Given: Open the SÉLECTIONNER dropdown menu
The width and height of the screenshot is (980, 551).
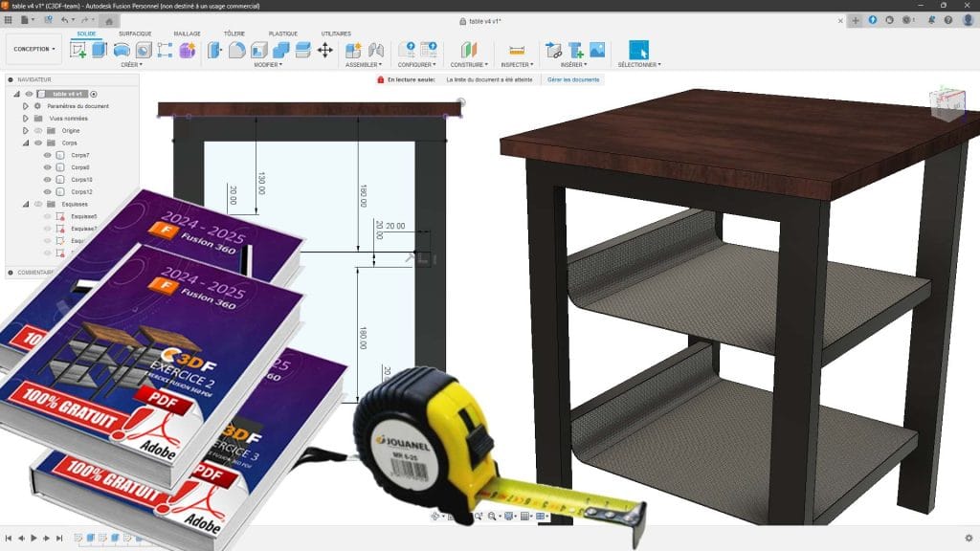Looking at the screenshot, I should [x=638, y=64].
